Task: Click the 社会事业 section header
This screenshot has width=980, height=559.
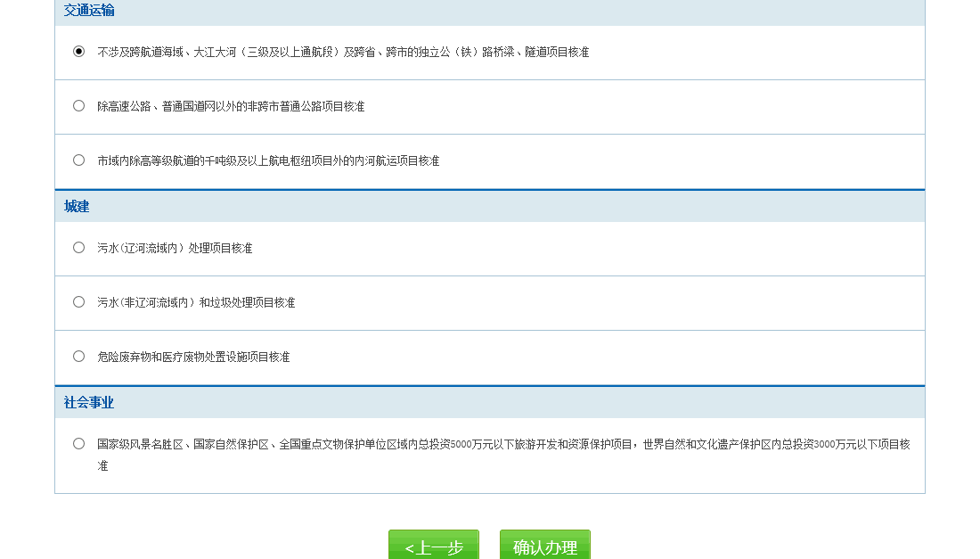Action: click(89, 403)
